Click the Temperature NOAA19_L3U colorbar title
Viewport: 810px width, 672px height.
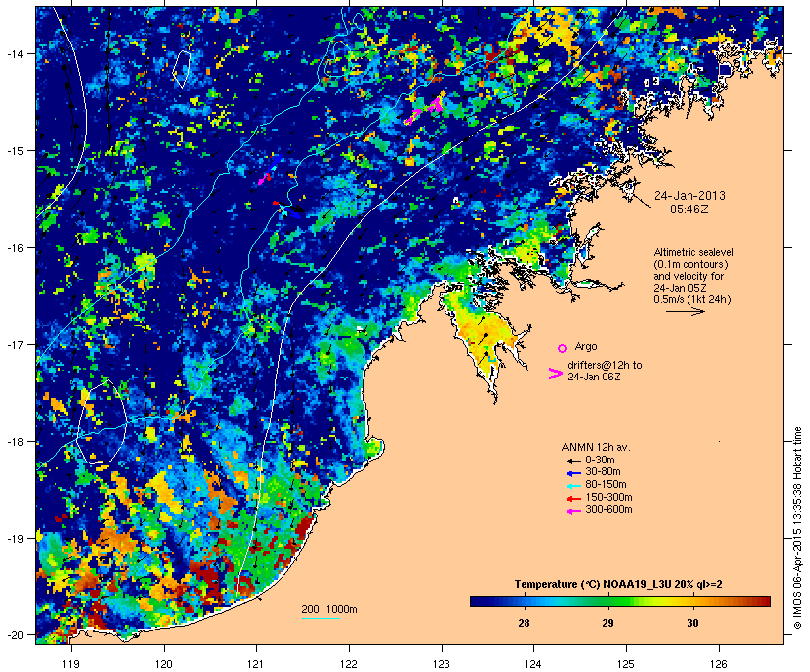[x=618, y=585]
